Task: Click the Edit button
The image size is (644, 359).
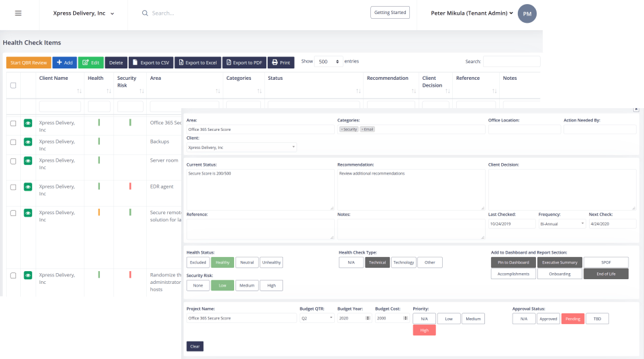Action: point(91,62)
